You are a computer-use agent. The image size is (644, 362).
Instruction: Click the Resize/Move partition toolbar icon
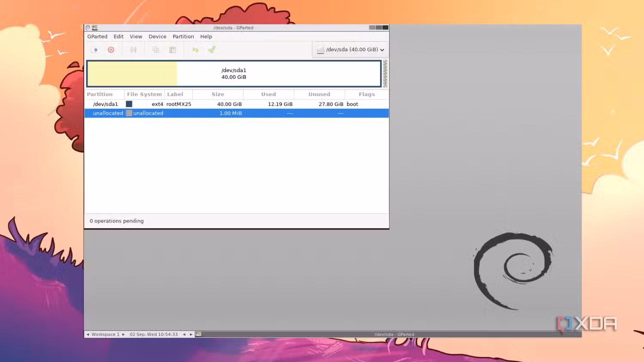click(x=134, y=50)
